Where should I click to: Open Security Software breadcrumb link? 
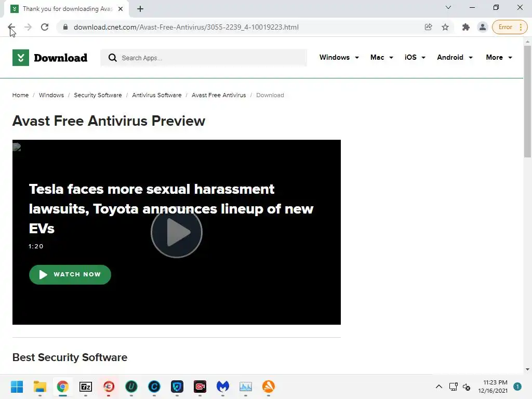(x=98, y=95)
